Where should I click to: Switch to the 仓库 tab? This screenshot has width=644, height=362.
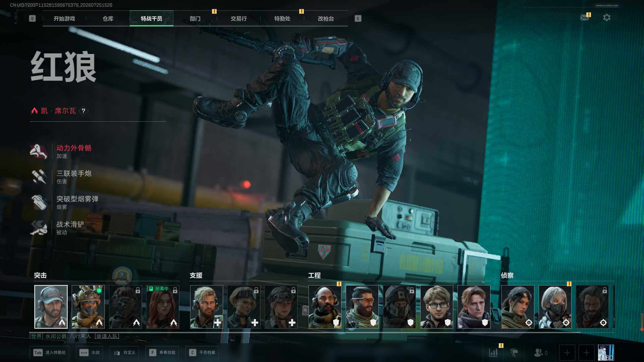point(108,18)
